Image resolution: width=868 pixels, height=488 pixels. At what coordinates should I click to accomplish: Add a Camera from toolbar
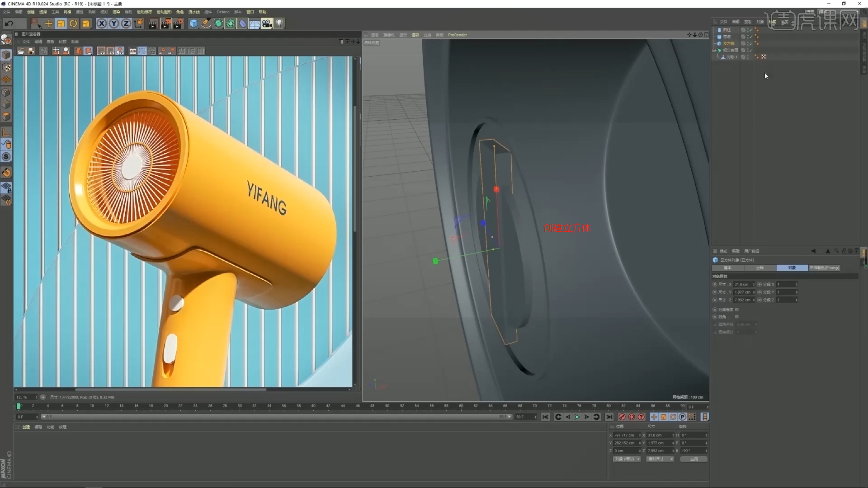pos(267,23)
